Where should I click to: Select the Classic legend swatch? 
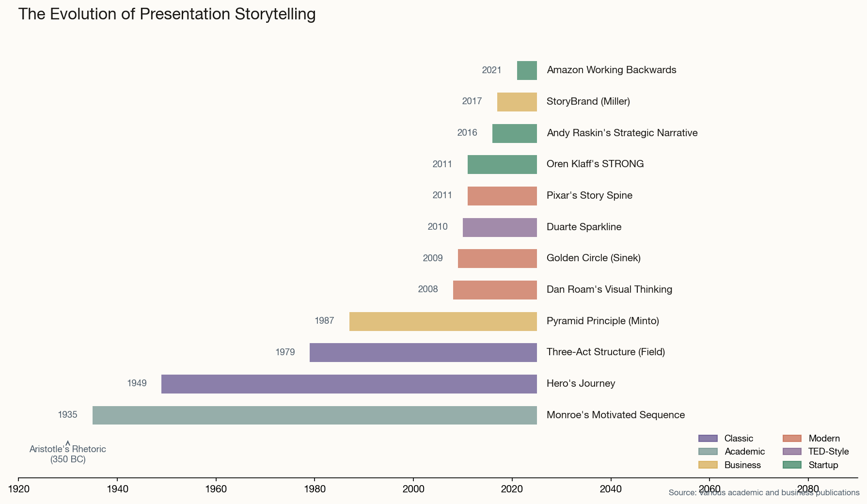(708, 438)
